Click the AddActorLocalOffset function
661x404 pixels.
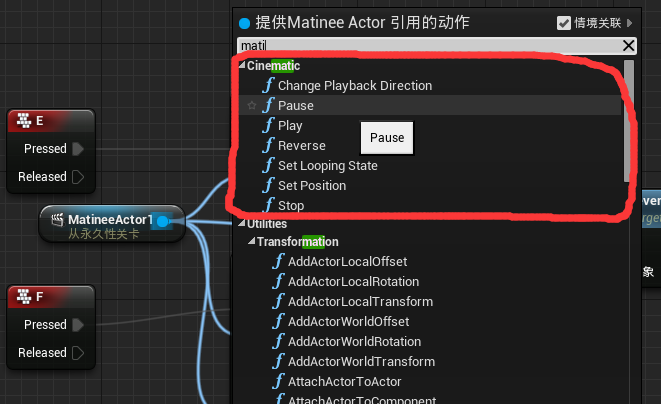coord(347,261)
